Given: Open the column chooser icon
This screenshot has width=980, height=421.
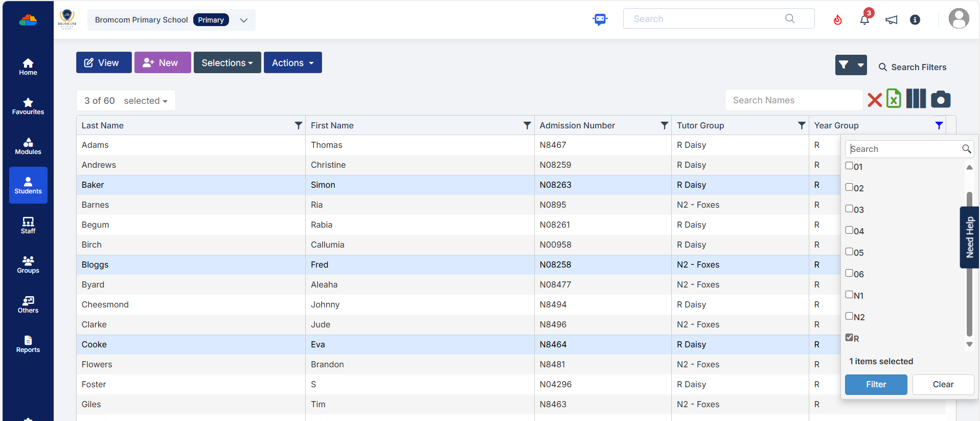Looking at the screenshot, I should point(916,99).
